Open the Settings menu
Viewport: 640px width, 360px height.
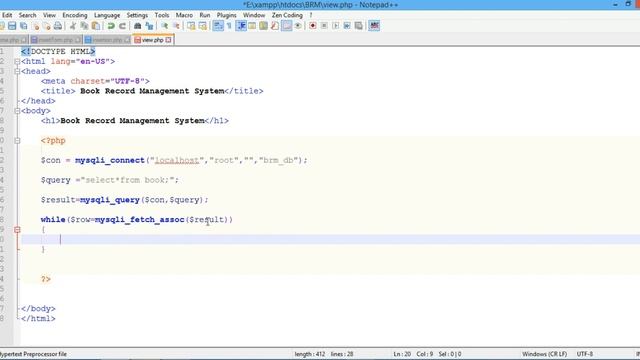[137, 15]
